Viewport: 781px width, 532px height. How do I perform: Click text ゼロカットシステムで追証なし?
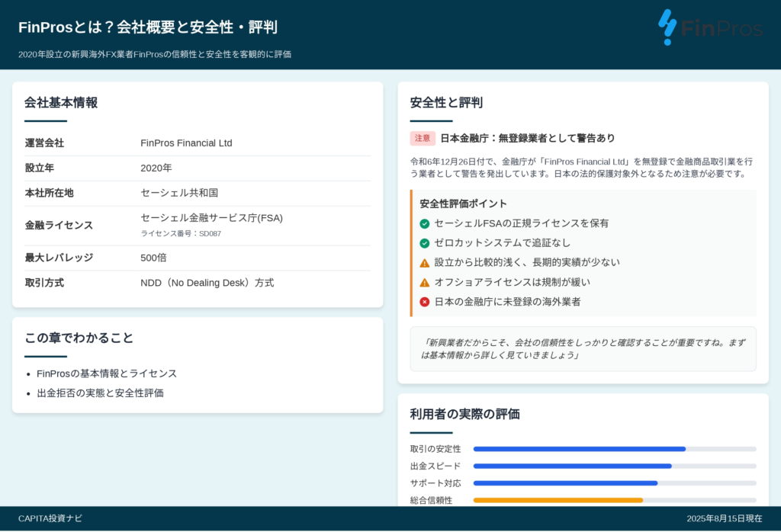pyautogui.click(x=503, y=243)
